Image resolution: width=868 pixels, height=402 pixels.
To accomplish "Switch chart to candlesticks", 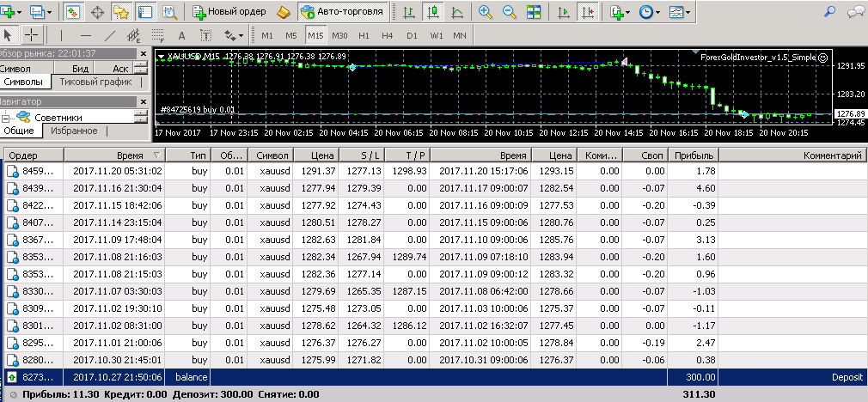I will [433, 11].
